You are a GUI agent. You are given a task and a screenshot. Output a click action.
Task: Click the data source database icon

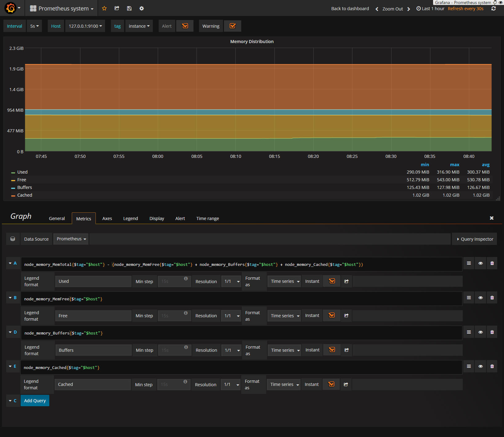13,239
